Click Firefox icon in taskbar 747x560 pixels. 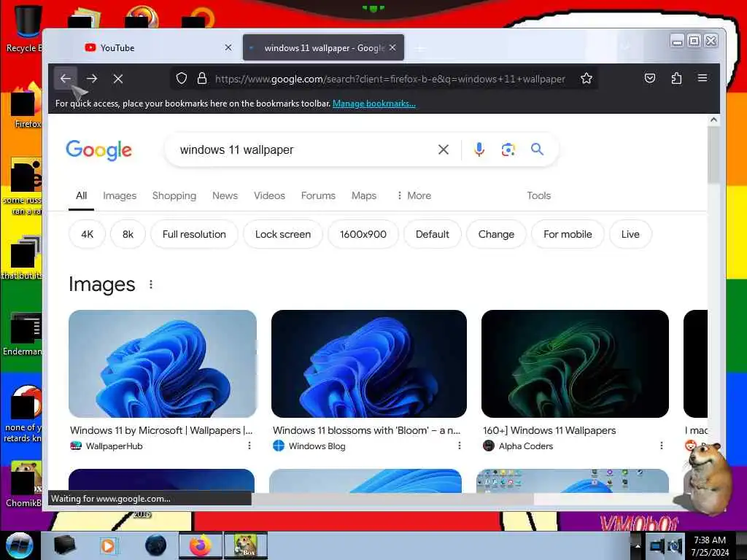point(201,545)
